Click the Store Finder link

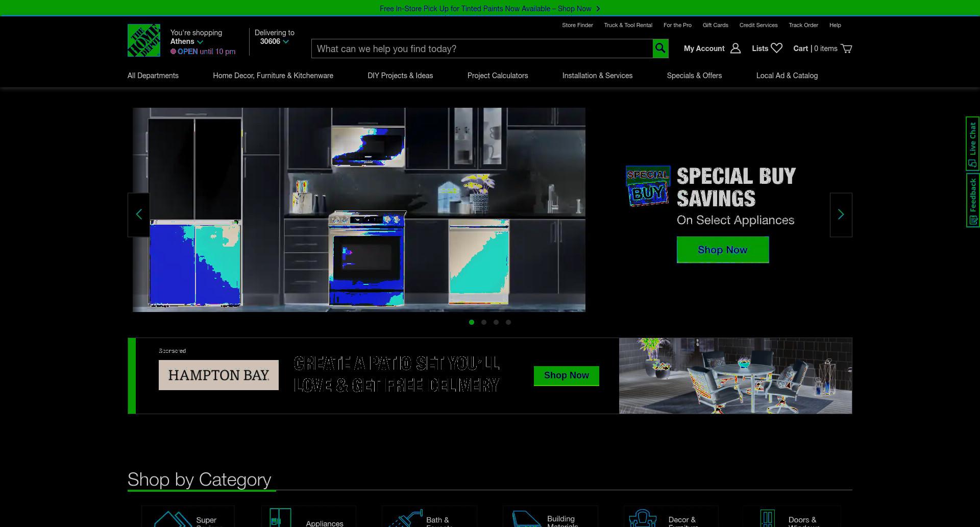(577, 25)
